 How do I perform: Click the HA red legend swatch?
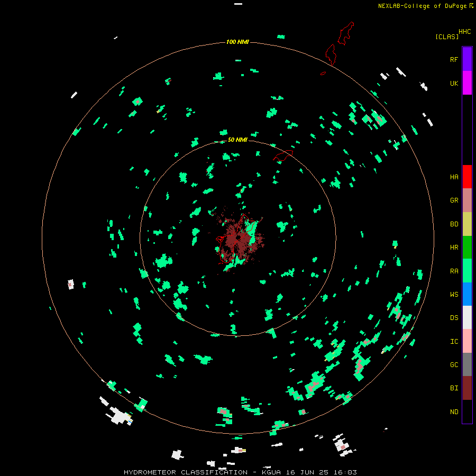[467, 177]
